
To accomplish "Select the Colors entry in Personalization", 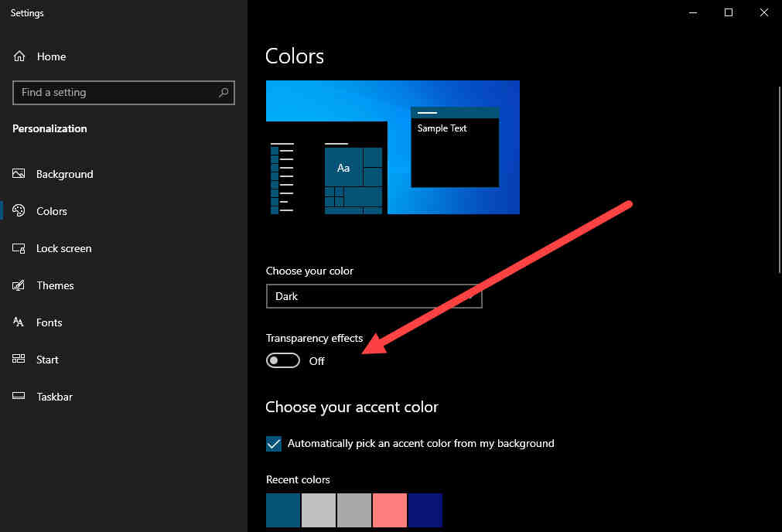I will coord(51,211).
